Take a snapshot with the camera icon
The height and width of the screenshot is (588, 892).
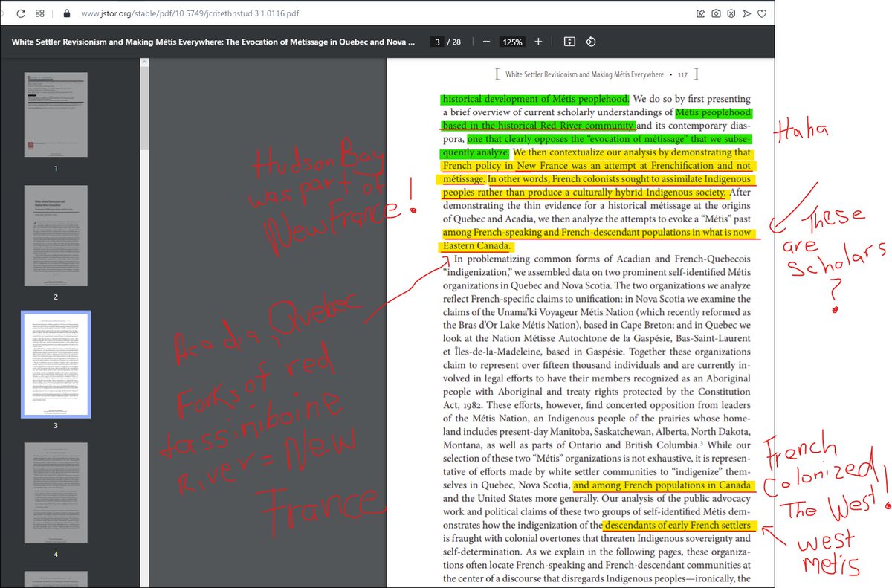[x=716, y=13]
